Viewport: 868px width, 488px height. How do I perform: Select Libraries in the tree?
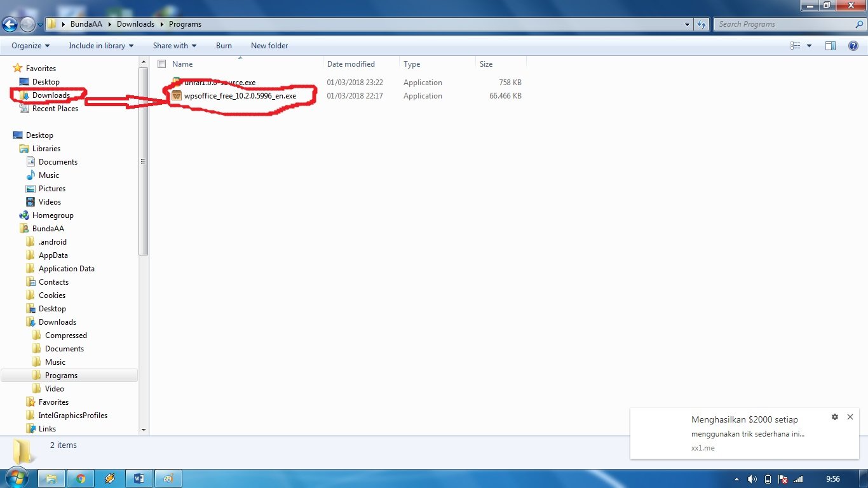coord(46,149)
